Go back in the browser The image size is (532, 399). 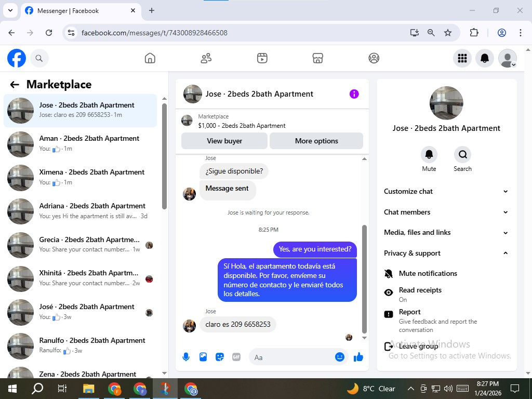[11, 33]
